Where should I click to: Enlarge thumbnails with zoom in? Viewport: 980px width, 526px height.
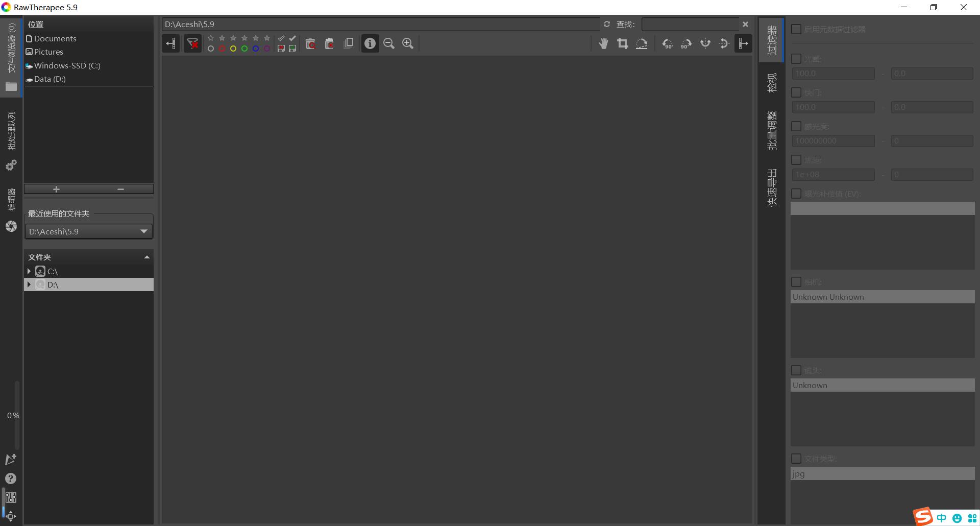pyautogui.click(x=408, y=44)
